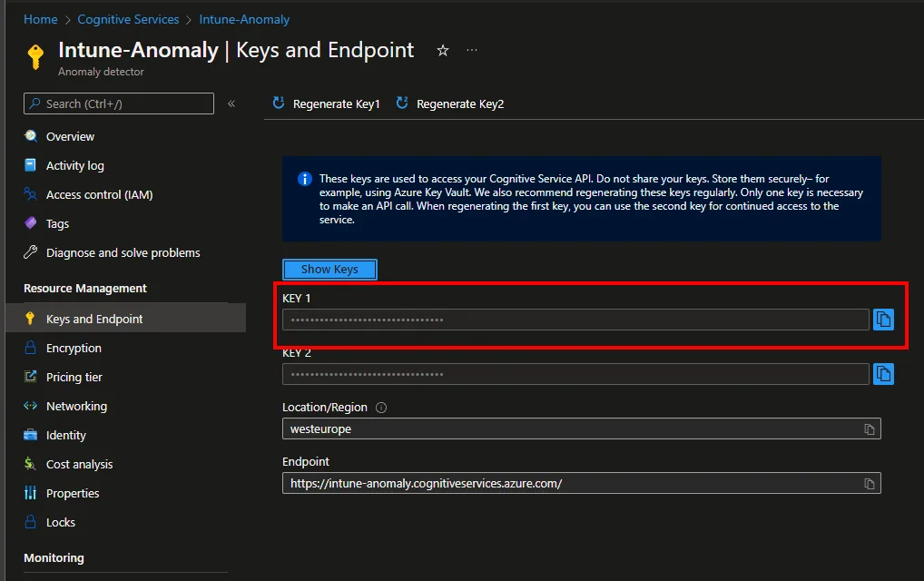Copy KEY 2 to clipboard
Viewport: 924px width, 581px height.
(883, 374)
